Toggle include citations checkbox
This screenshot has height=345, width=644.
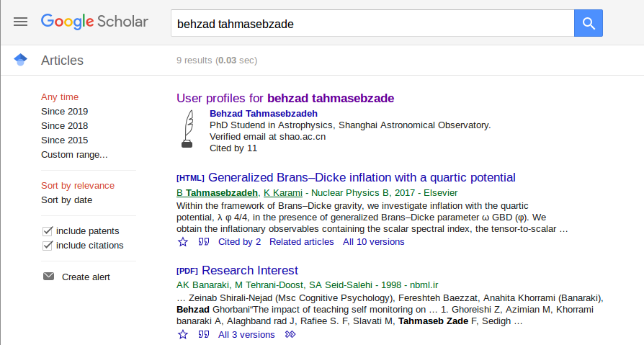[x=48, y=246]
